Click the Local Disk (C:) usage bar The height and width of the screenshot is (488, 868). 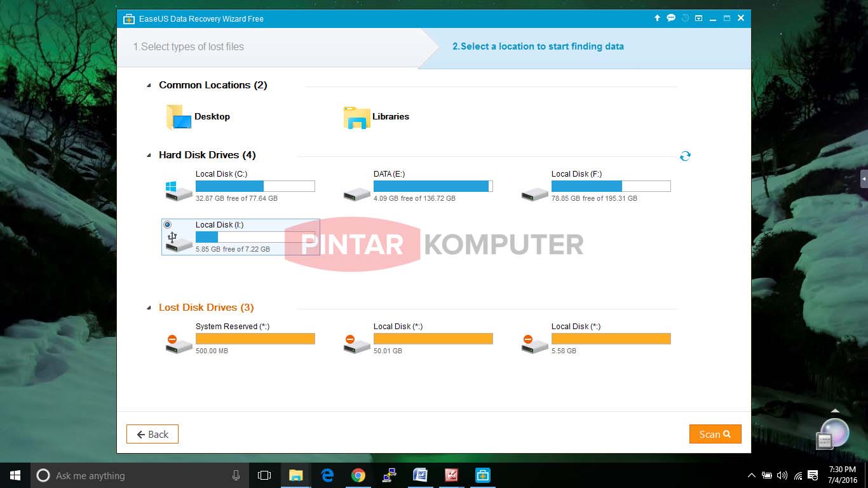[255, 186]
